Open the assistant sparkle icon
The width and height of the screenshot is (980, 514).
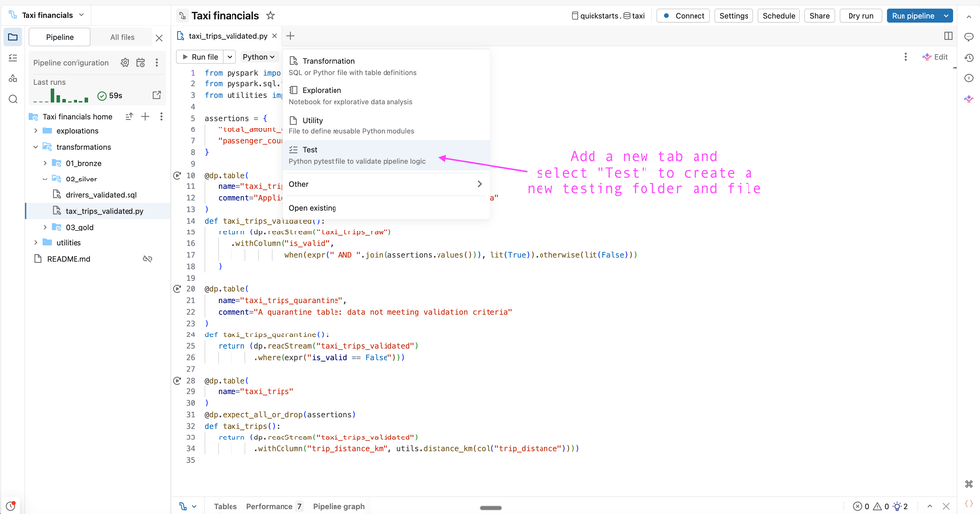pos(969,99)
